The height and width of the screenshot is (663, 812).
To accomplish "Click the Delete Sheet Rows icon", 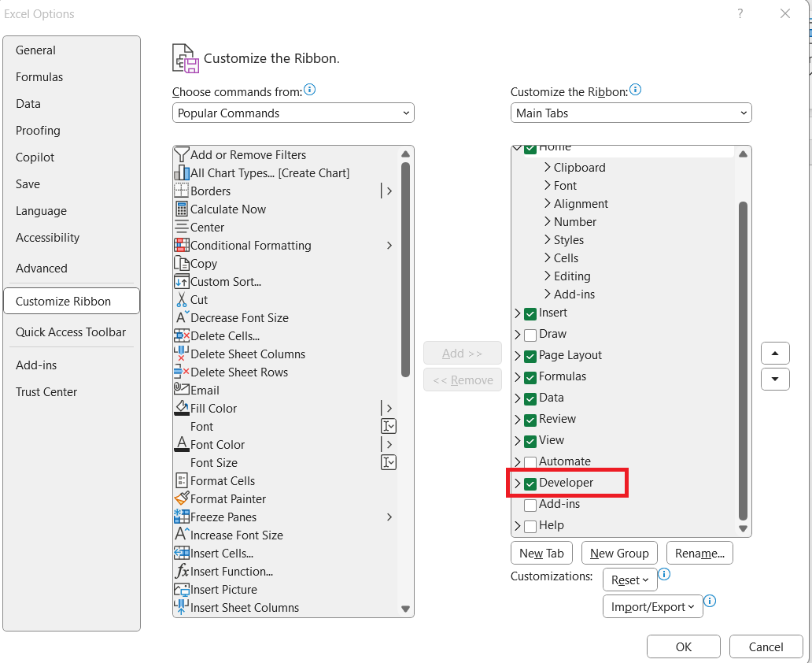I will tap(181, 372).
